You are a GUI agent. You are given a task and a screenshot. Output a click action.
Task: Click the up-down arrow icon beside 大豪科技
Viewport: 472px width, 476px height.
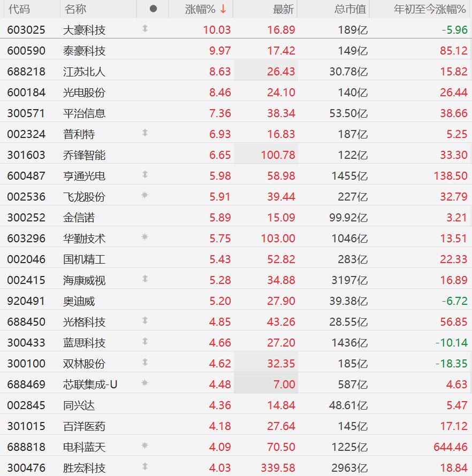(x=144, y=29)
